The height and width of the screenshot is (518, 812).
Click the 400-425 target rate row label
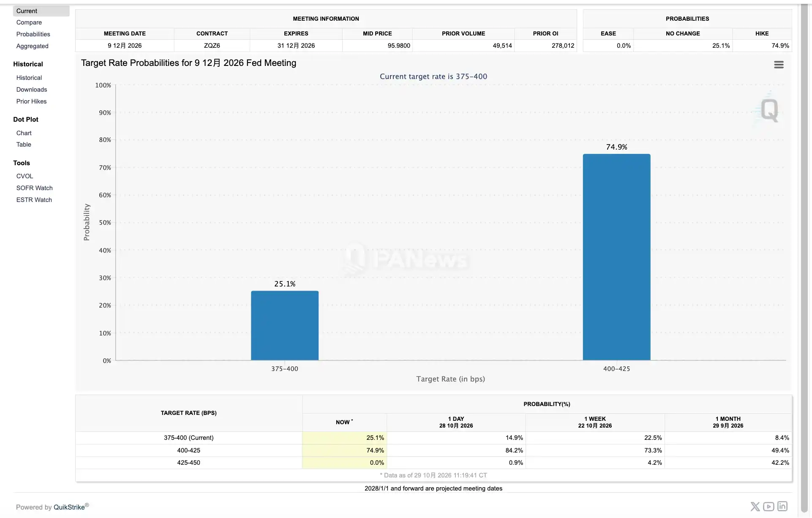[x=189, y=450]
